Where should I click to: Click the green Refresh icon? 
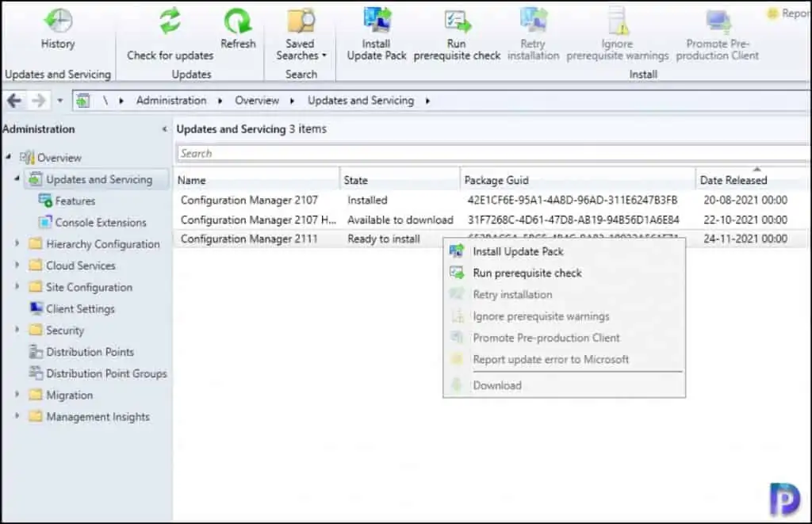(238, 21)
